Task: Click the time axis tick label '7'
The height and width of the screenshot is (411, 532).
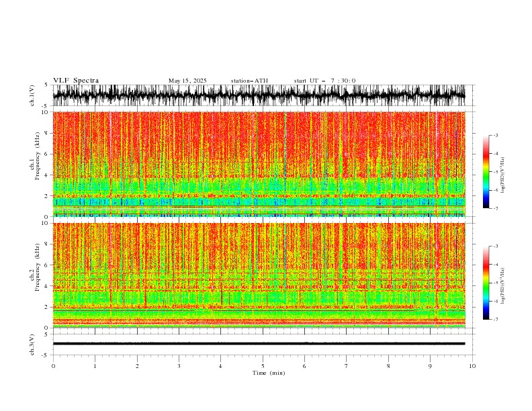Action: coord(347,366)
